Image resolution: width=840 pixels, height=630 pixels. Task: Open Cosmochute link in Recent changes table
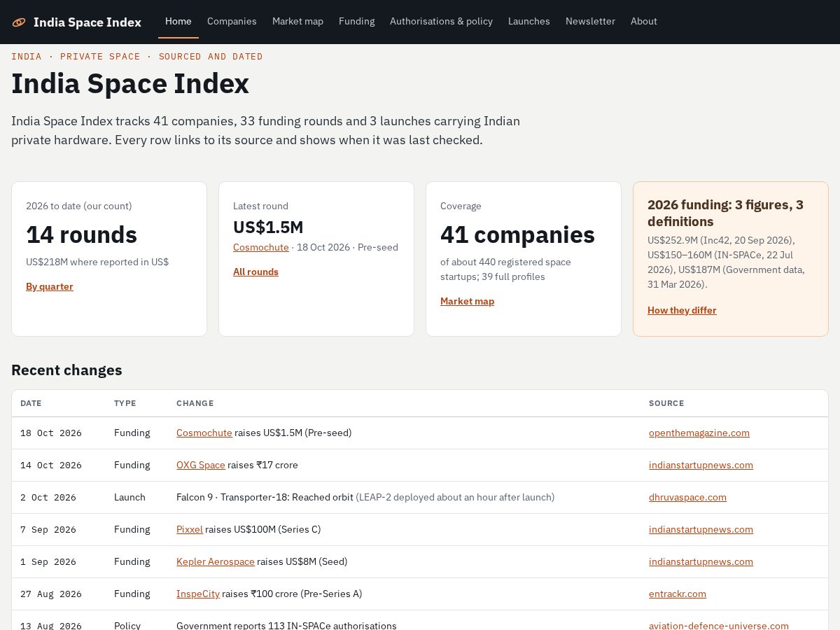coord(204,433)
